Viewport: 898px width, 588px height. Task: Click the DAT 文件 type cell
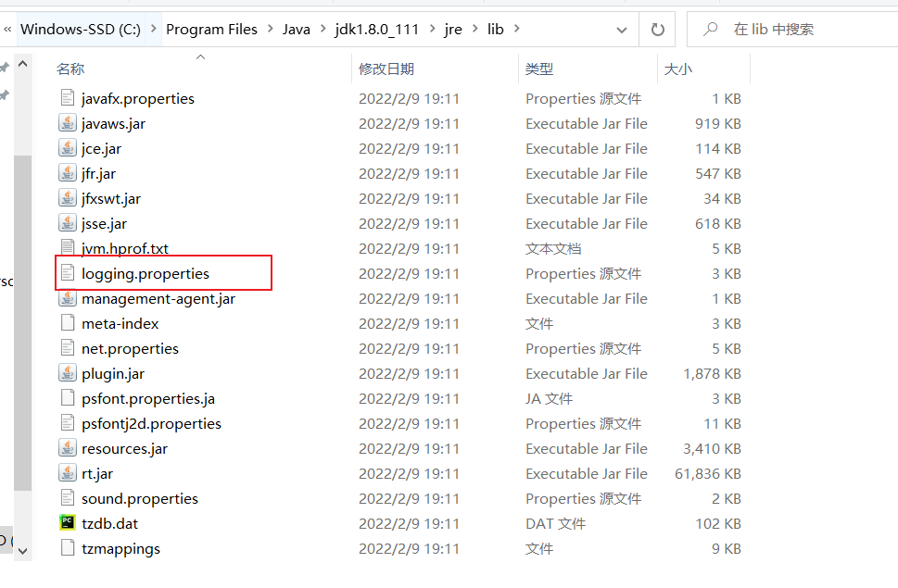(x=555, y=523)
